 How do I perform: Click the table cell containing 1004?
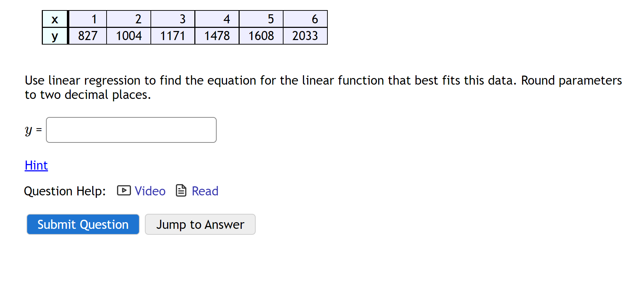(x=129, y=36)
